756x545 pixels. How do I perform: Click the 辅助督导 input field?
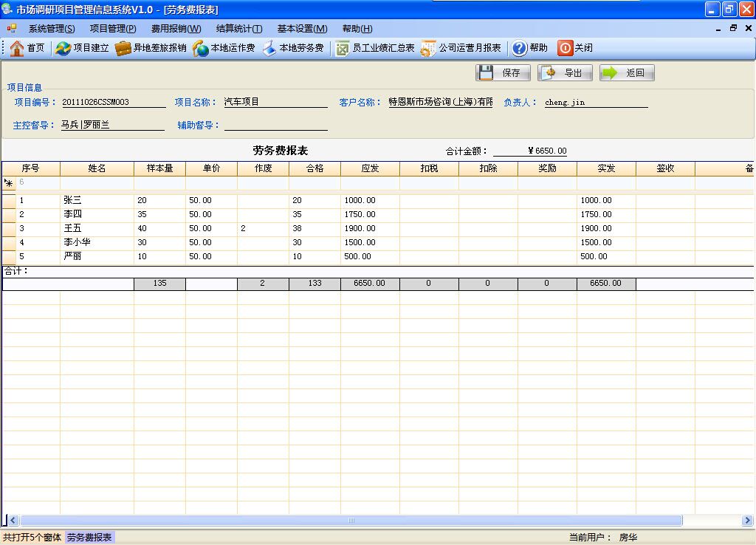[x=275, y=125]
